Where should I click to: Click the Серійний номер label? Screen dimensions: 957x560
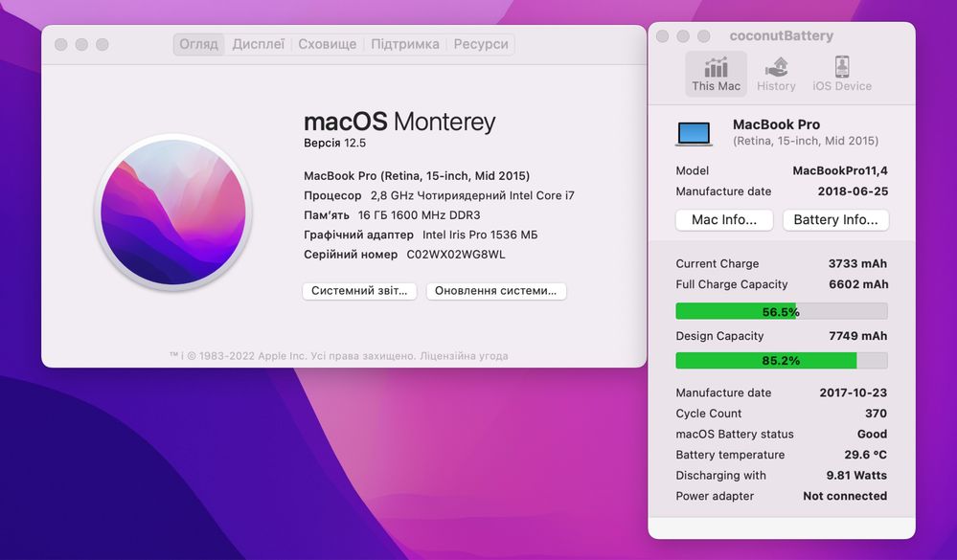click(351, 255)
